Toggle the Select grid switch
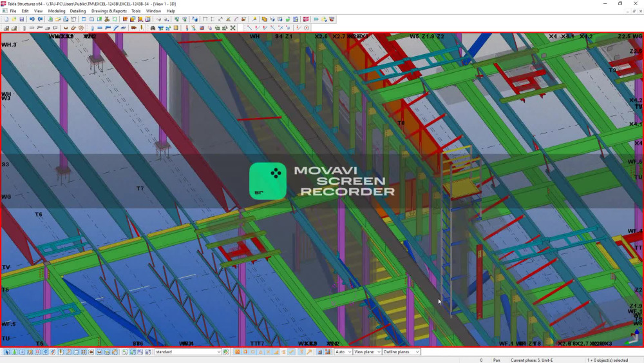Image resolution: width=644 pixels, height=363 pixels. coord(46,352)
